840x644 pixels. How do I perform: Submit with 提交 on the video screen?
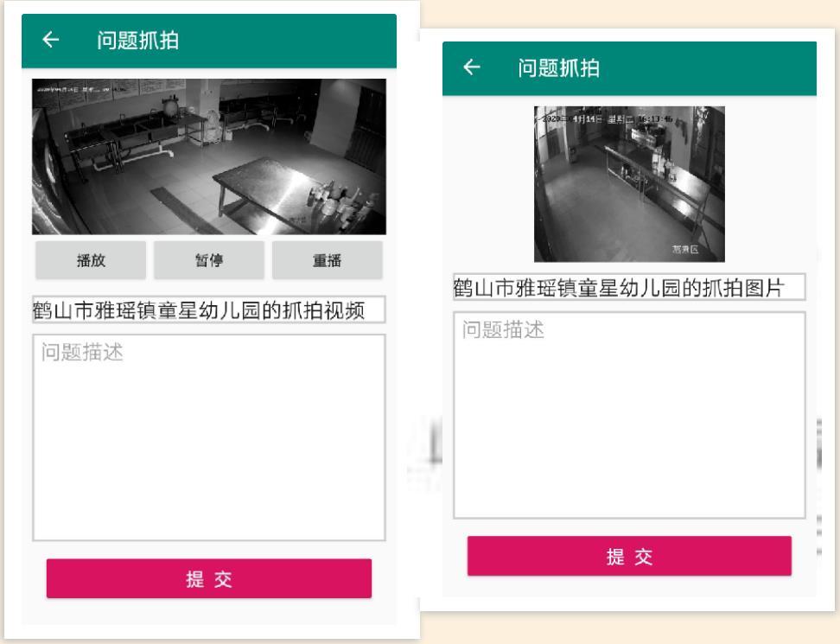click(209, 578)
